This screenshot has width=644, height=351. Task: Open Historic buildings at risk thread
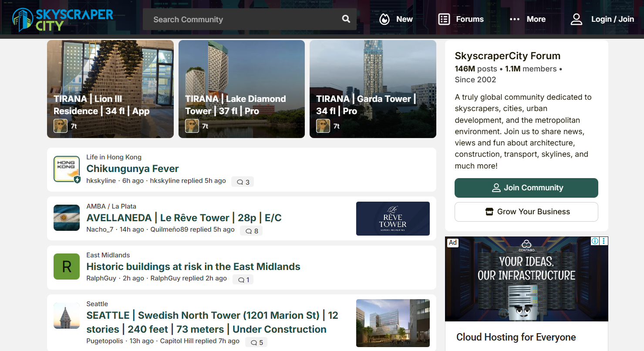(193, 267)
